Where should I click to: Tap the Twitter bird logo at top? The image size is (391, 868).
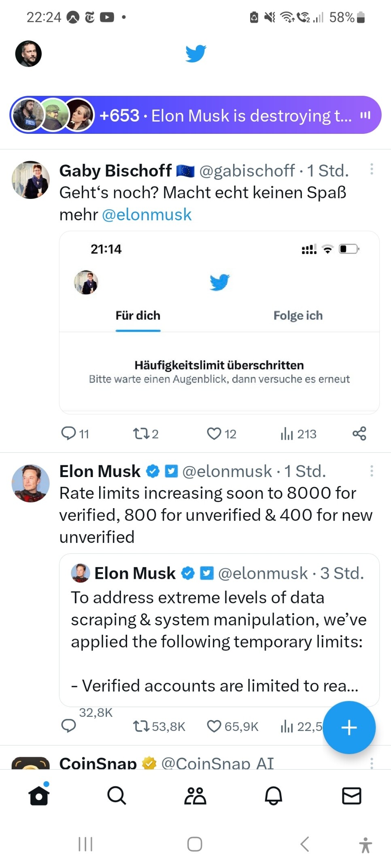(196, 53)
